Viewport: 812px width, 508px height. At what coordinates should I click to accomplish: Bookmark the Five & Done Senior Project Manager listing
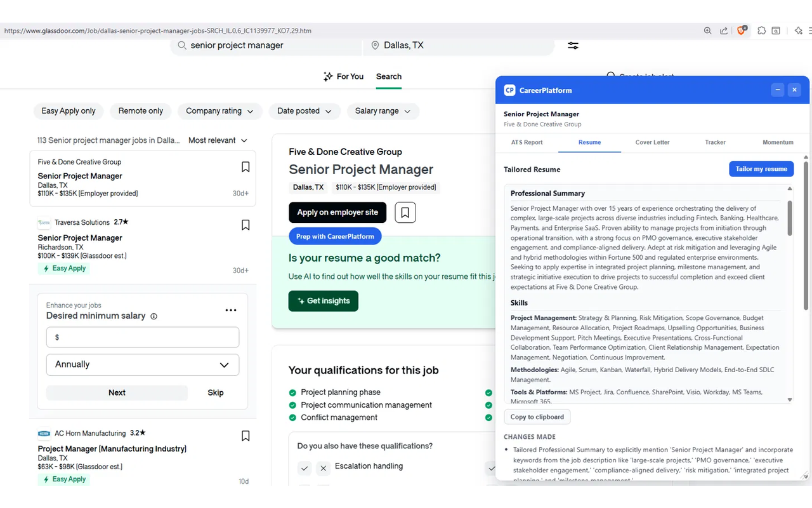pyautogui.click(x=246, y=167)
